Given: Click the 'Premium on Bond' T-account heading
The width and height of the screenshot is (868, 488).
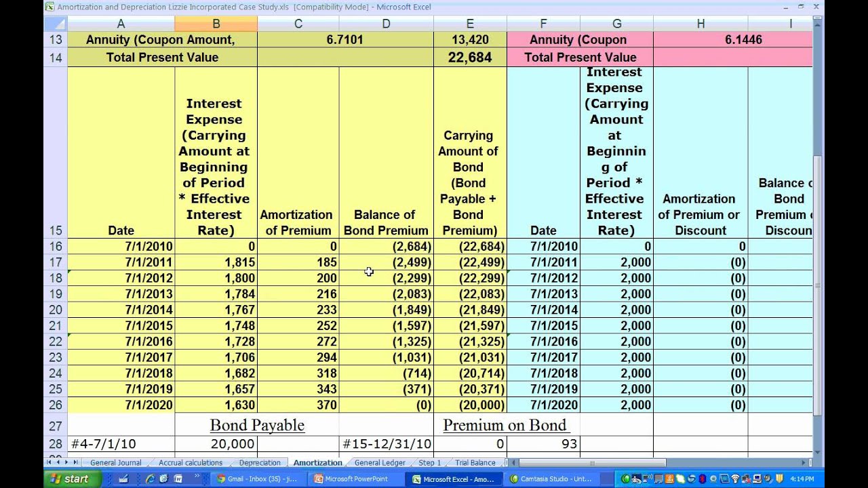Looking at the screenshot, I should point(505,425).
